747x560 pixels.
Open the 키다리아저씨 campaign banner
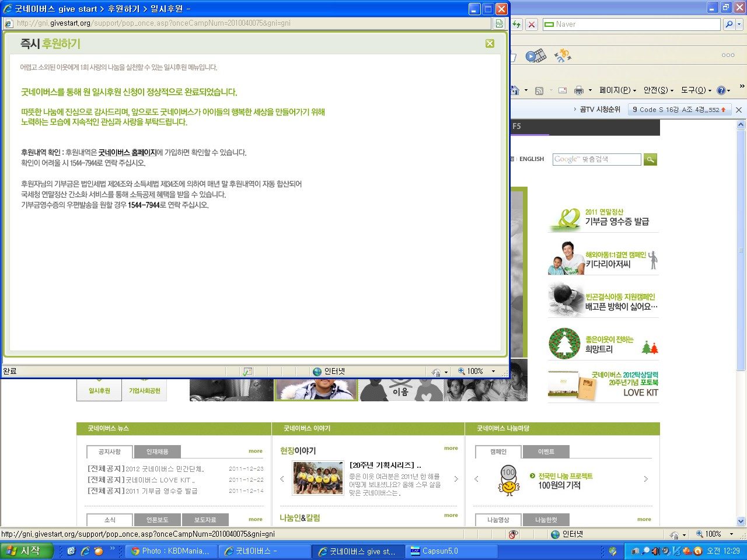coord(603,258)
